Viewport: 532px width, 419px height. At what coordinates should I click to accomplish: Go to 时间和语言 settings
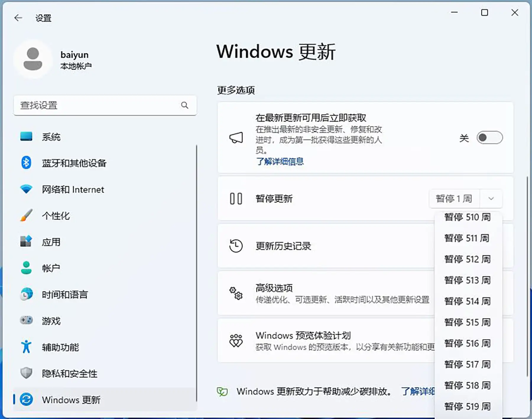[x=65, y=295]
